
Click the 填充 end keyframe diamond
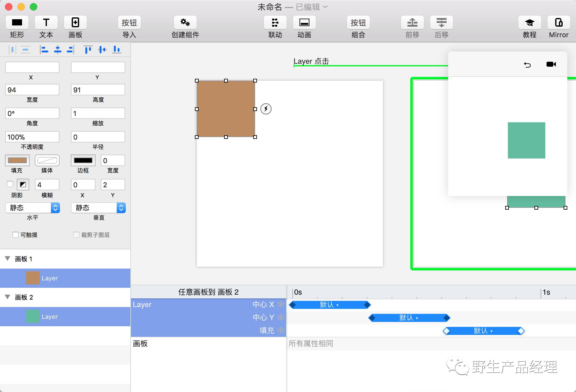pyautogui.click(x=521, y=331)
